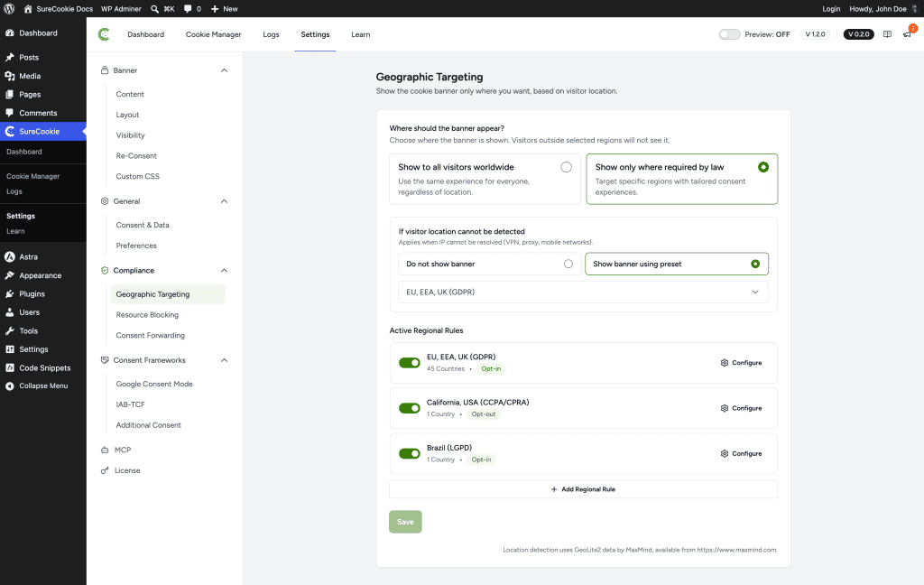Image resolution: width=924 pixels, height=585 pixels.
Task: Switch to the Cookie Manager tab
Action: pyautogui.click(x=213, y=34)
